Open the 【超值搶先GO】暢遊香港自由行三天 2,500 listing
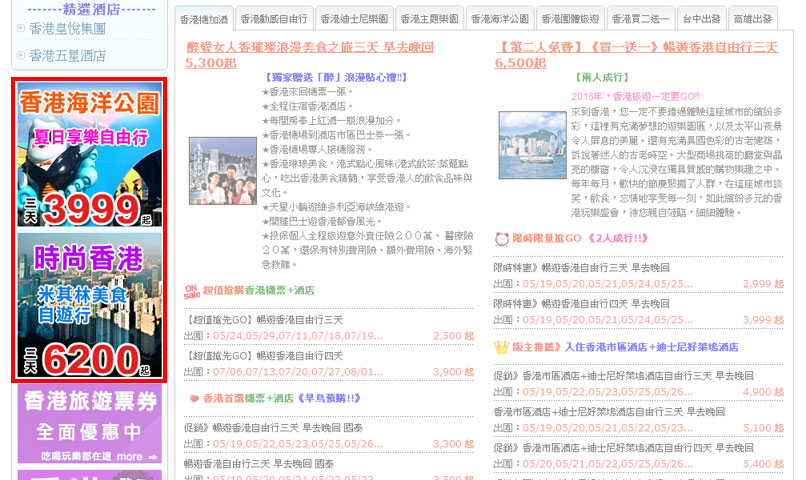 (265, 320)
